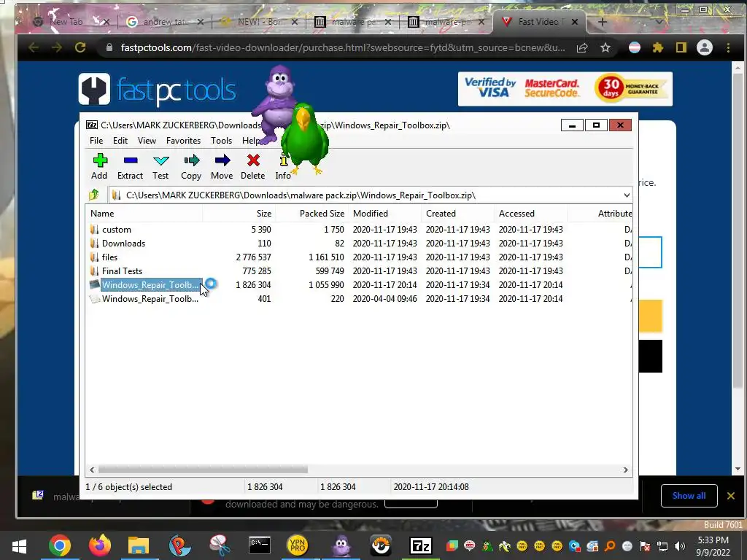The height and width of the screenshot is (560, 747).
Task: Run Test on the archive
Action: (160, 166)
